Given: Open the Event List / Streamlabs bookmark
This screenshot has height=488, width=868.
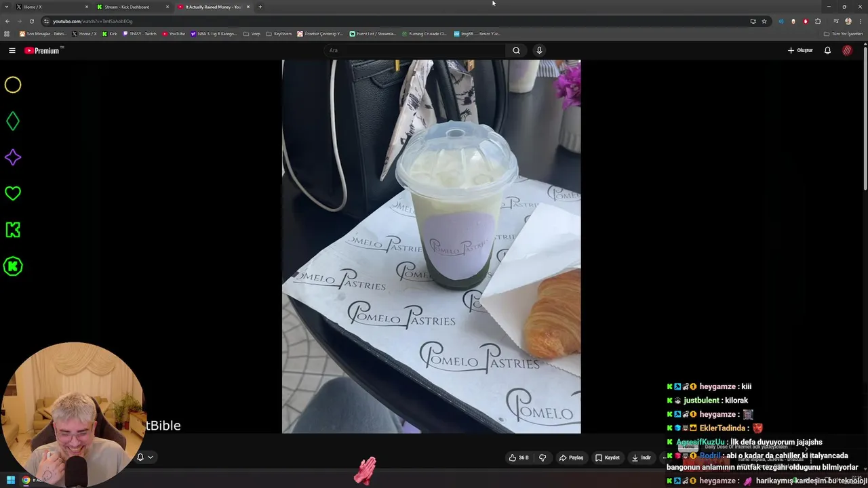Looking at the screenshot, I should (373, 33).
